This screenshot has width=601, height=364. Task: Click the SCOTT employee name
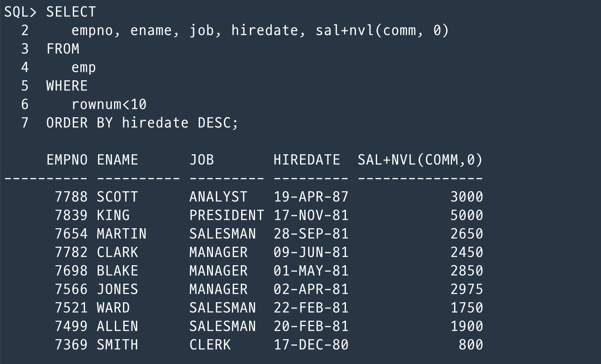click(117, 197)
